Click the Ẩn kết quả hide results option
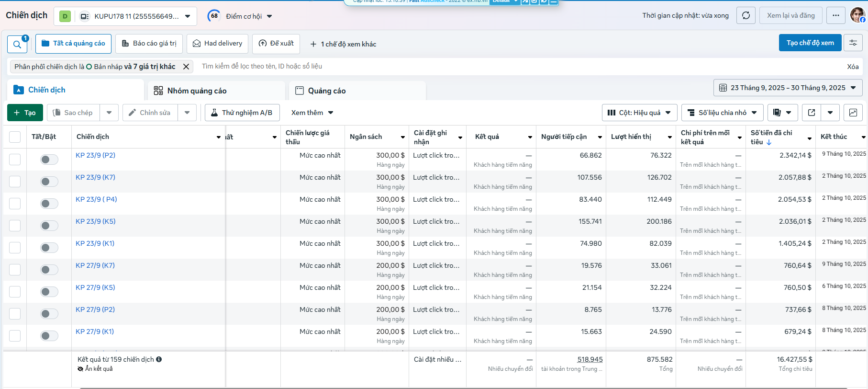The height and width of the screenshot is (389, 868). click(95, 369)
